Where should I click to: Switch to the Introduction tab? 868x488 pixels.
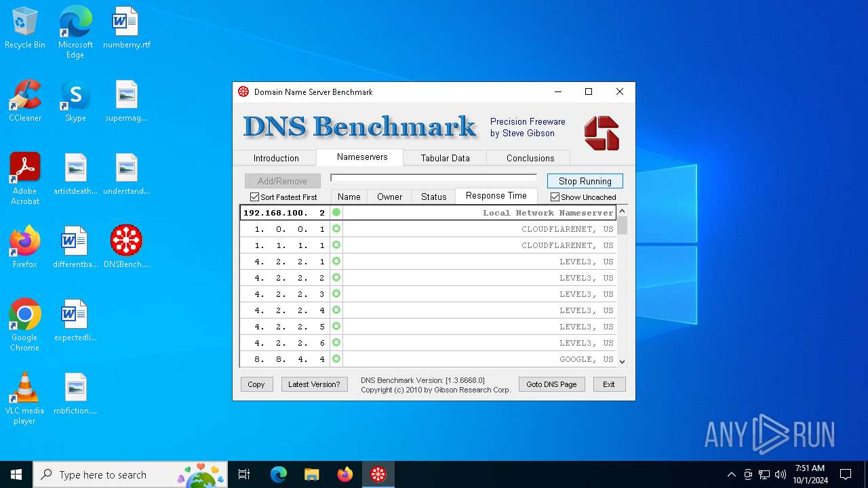point(276,158)
